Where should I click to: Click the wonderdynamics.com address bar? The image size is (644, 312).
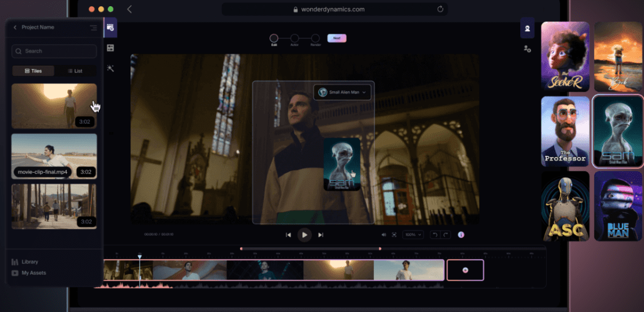click(x=335, y=9)
